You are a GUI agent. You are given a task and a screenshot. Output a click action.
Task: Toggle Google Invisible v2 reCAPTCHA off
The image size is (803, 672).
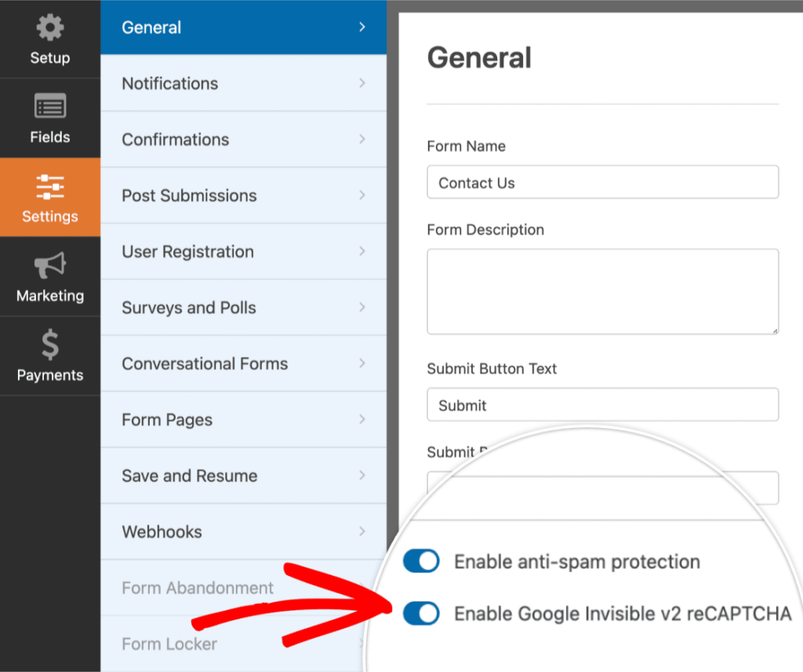pyautogui.click(x=421, y=614)
